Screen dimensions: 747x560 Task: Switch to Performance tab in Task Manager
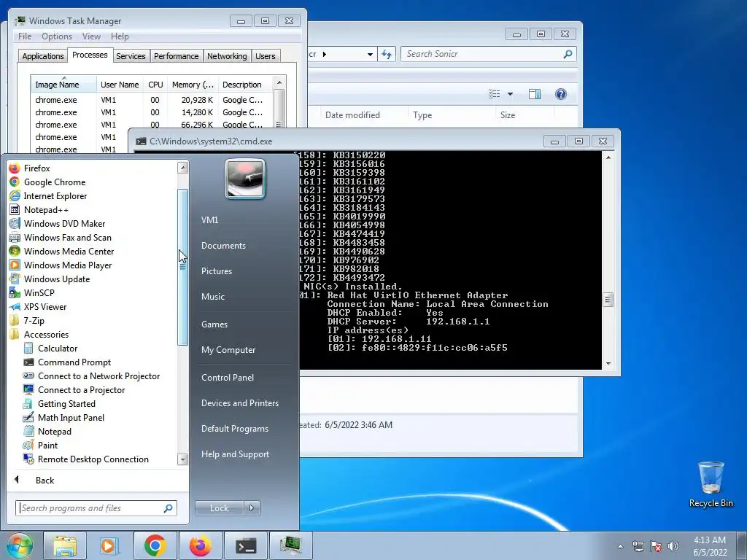click(x=176, y=55)
